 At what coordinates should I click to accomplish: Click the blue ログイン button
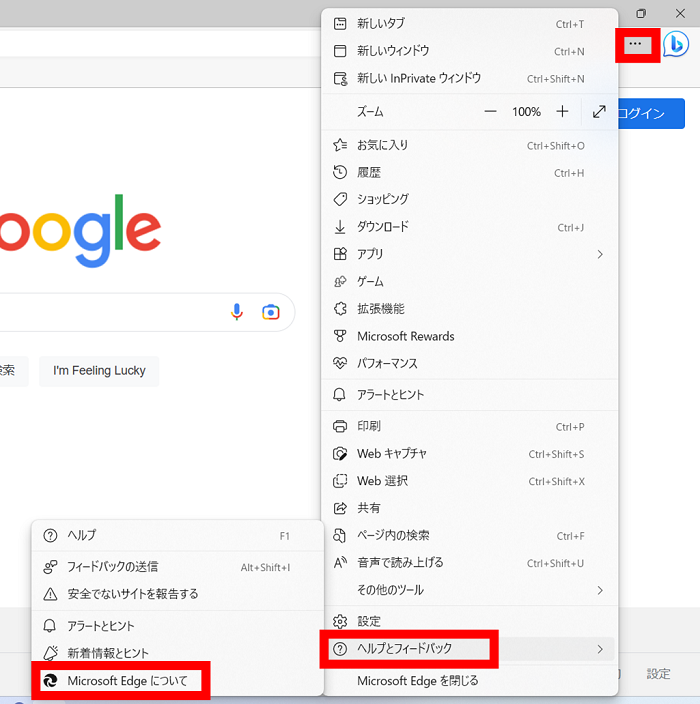[651, 113]
